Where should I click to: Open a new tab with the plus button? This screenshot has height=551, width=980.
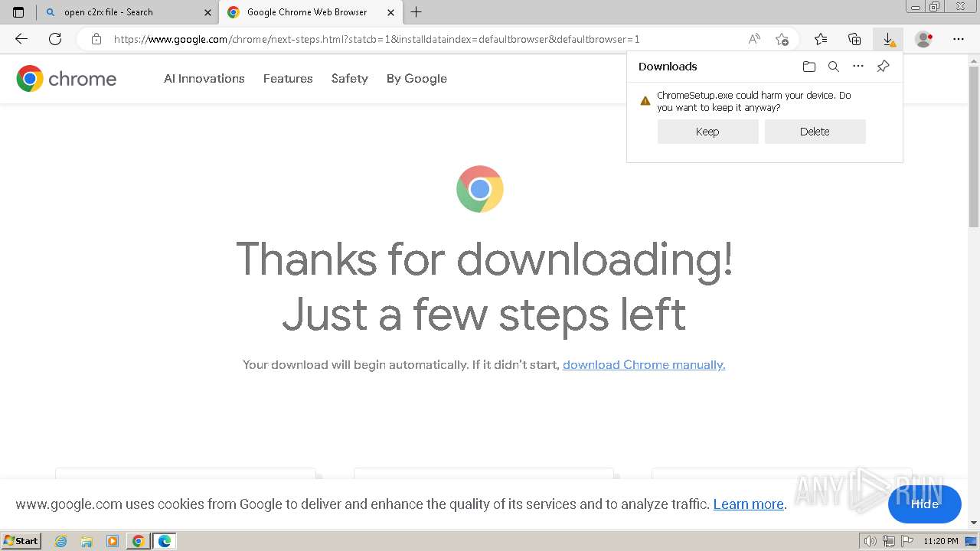[416, 12]
